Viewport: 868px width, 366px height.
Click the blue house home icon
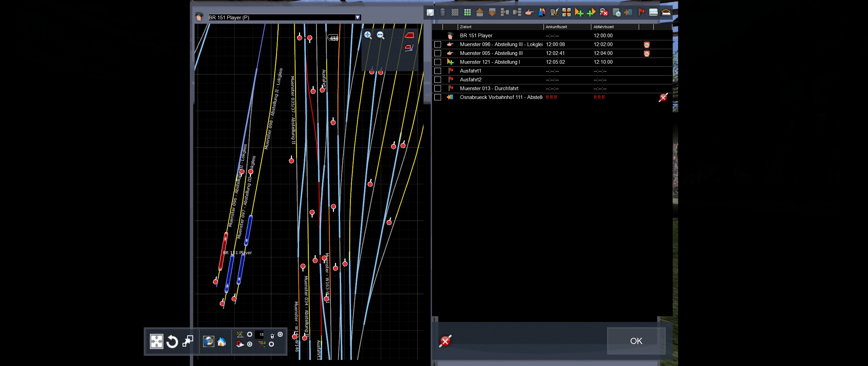coord(222,342)
